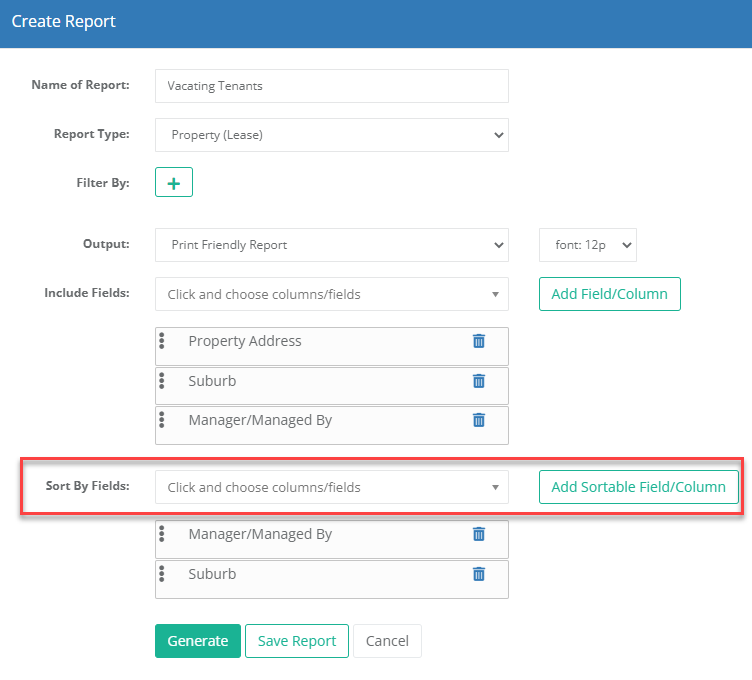The height and width of the screenshot is (680, 752).
Task: Open Include Fields column chooser
Action: coord(331,294)
